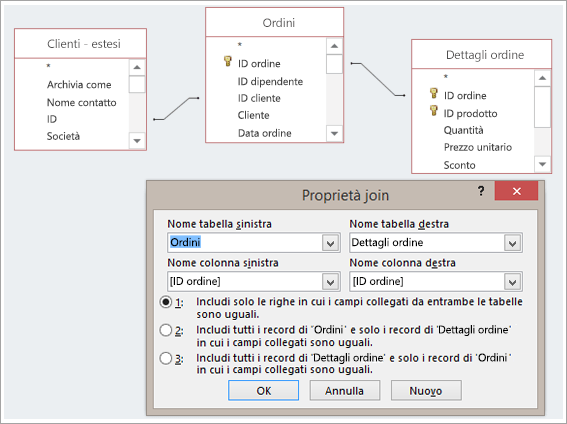567x424 pixels.
Task: Open the Nome tabella sinistra dropdown
Action: pos(331,243)
